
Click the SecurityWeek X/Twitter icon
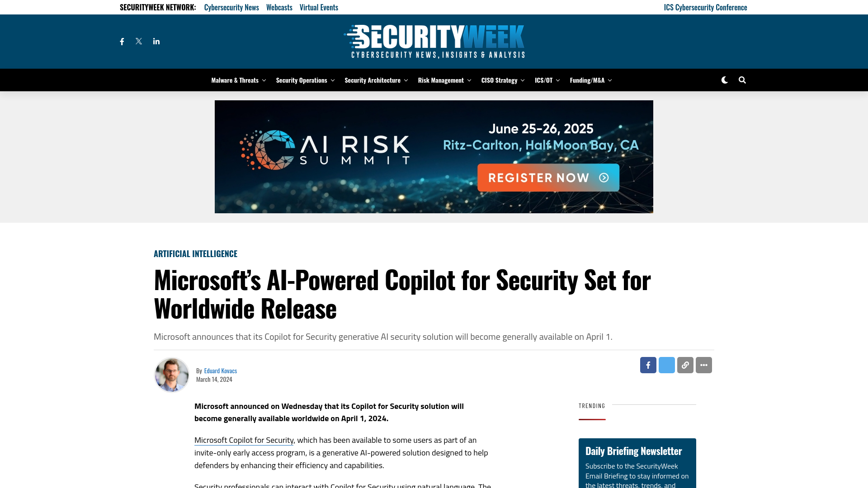[x=138, y=41]
